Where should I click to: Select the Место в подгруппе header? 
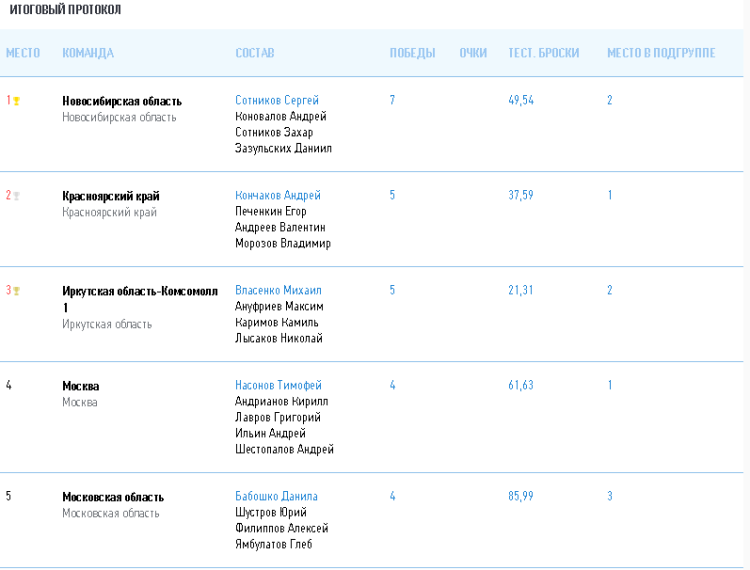point(661,53)
